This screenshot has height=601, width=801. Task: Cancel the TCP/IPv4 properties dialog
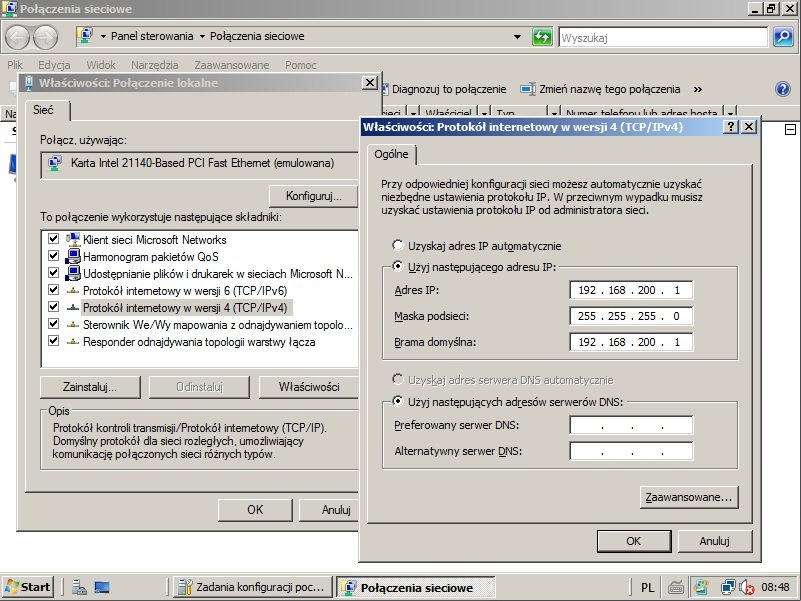pos(714,541)
